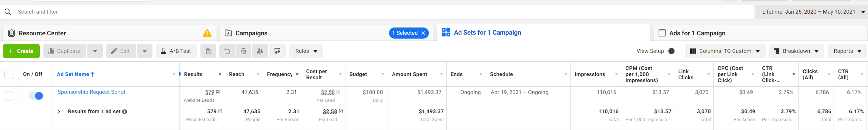Screen dimensions: 868x130
Task: Open Amount Spent column dropdown arrow
Action: point(441,74)
